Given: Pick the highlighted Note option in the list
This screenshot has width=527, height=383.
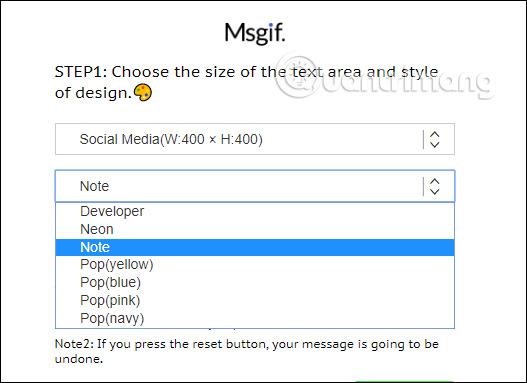Looking at the screenshot, I should point(255,247).
